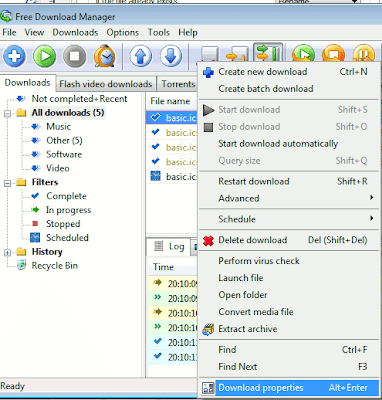Viewport: 382px width, 400px height.
Task: Expand the Advanced submenu
Action: pos(289,198)
